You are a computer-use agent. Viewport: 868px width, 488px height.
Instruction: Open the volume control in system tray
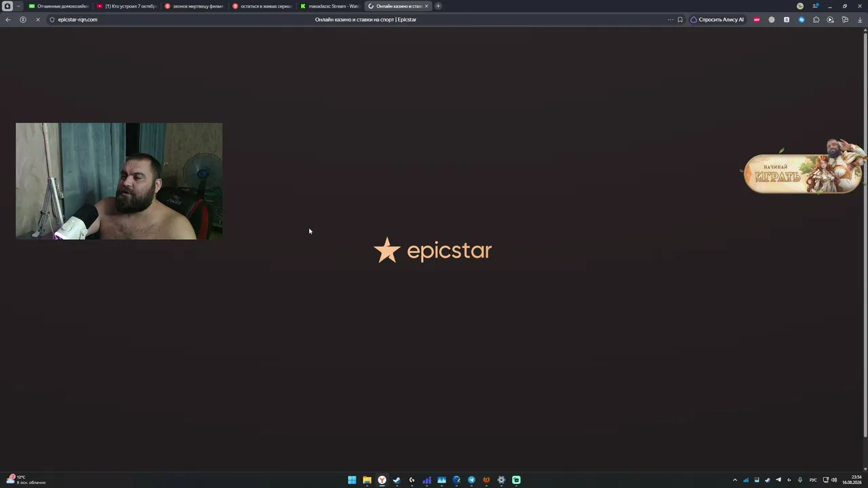pos(834,480)
